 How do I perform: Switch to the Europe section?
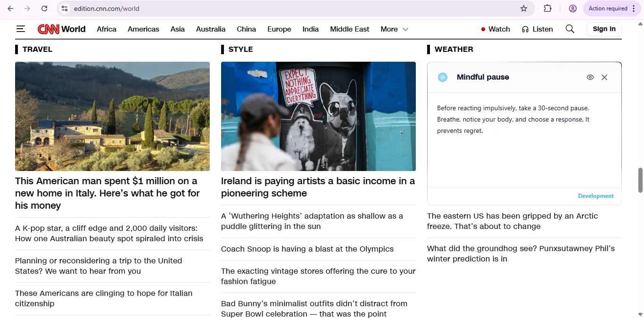point(279,29)
